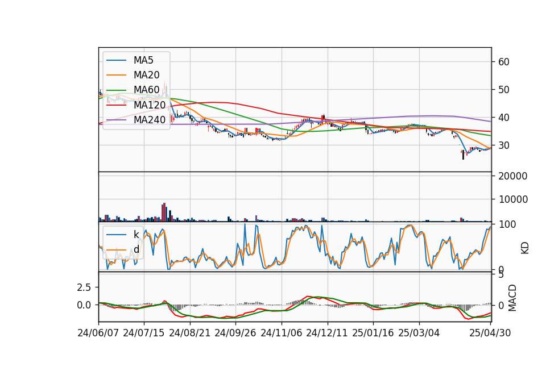Click the tallest volume bar spike
Viewport: 546px width, 392px height.
(x=164, y=212)
